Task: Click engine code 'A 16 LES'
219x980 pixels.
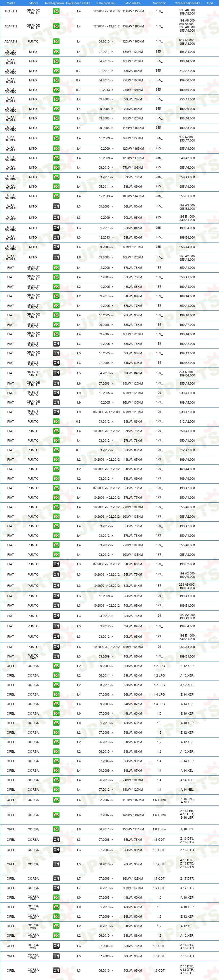Action: click(x=187, y=829)
